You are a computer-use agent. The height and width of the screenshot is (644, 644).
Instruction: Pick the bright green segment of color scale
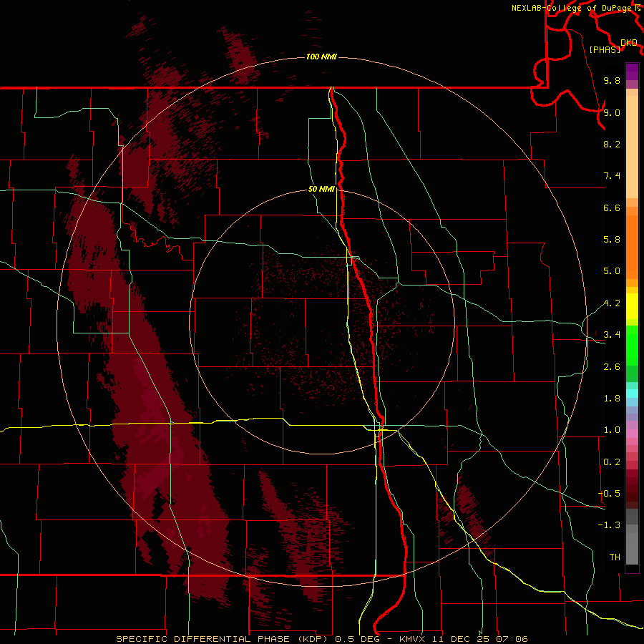(632, 345)
